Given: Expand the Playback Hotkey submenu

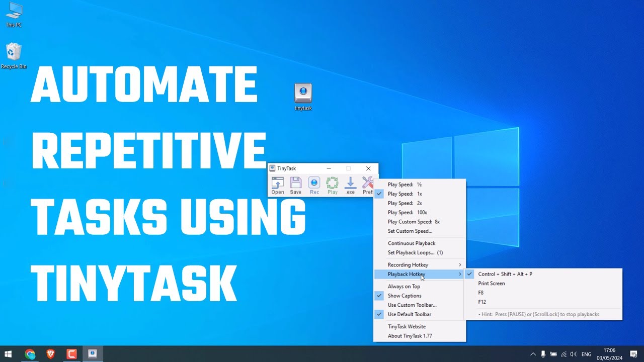Looking at the screenshot, I should [420, 274].
